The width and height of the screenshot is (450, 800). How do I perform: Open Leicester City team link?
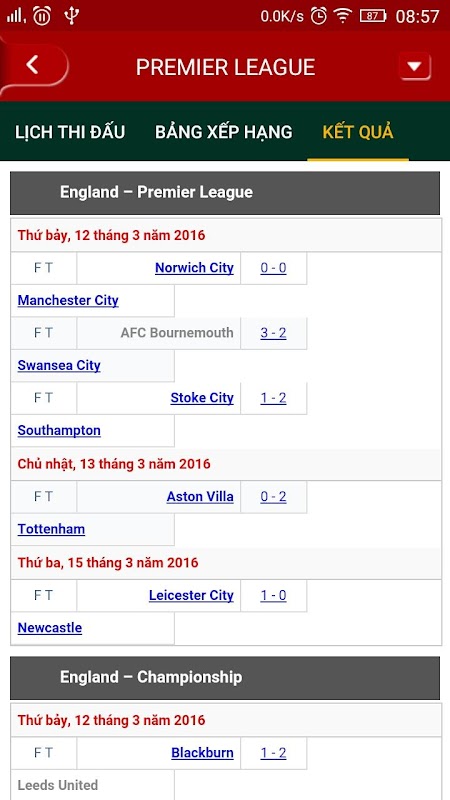[191, 595]
